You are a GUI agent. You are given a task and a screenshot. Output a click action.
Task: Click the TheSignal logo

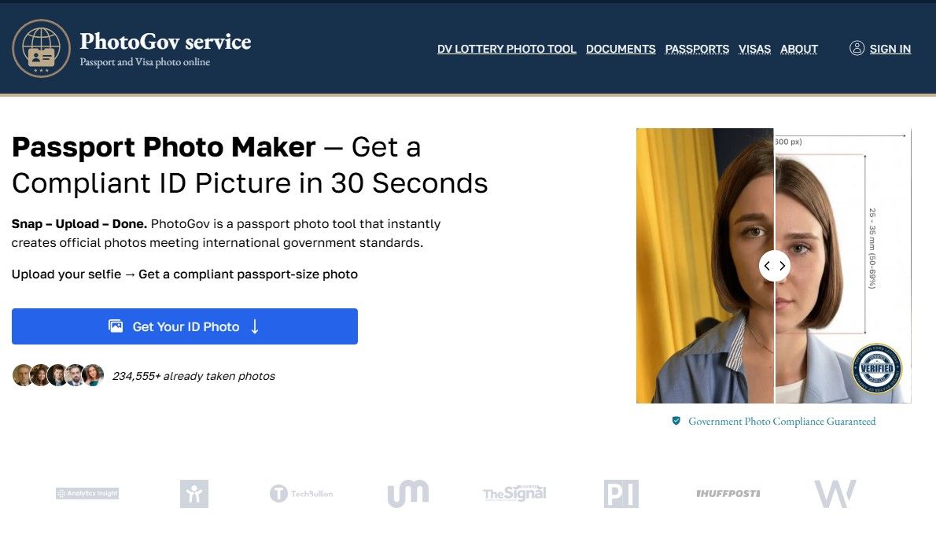tap(514, 493)
